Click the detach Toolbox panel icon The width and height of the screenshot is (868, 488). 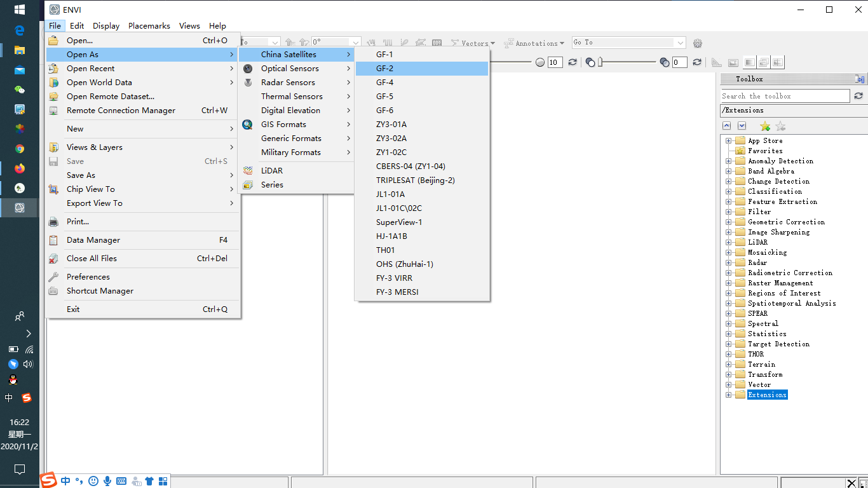coord(860,79)
